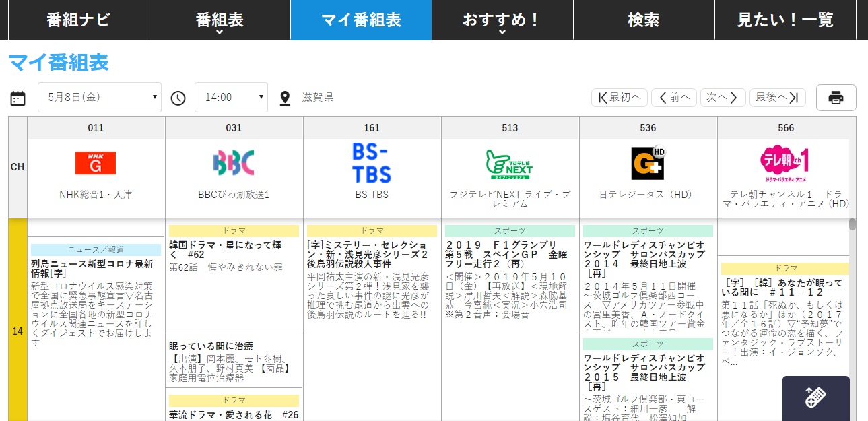The image size is (868, 421).
Task: Open 華流ドラマ・愛される花 #26 program
Action: pos(234,414)
